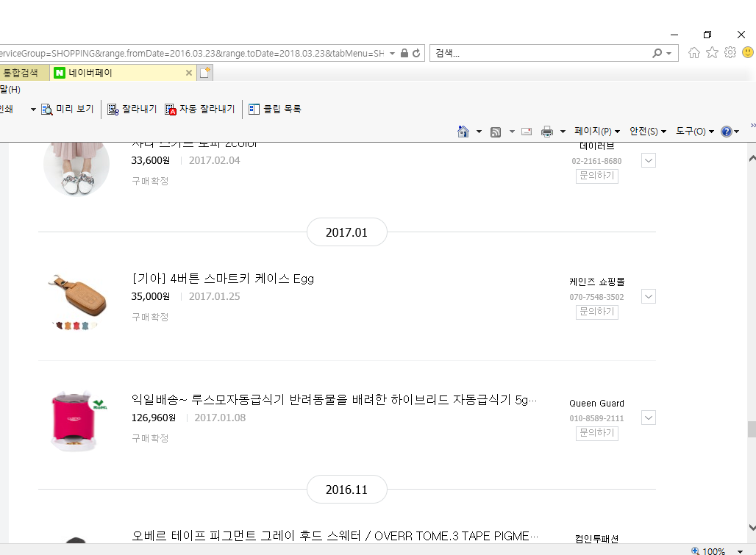Click the smart key case thumbnail
Screen dimensions: 756x555
76,301
